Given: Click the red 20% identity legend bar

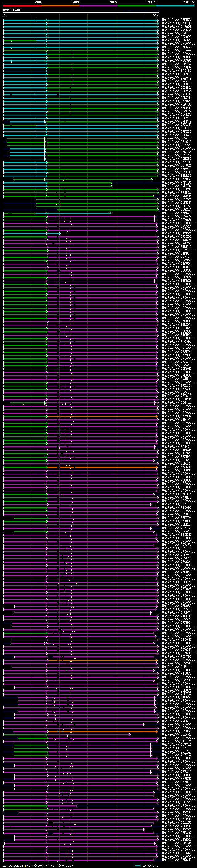Looking at the screenshot, I should pyautogui.click(x=22, y=6).
